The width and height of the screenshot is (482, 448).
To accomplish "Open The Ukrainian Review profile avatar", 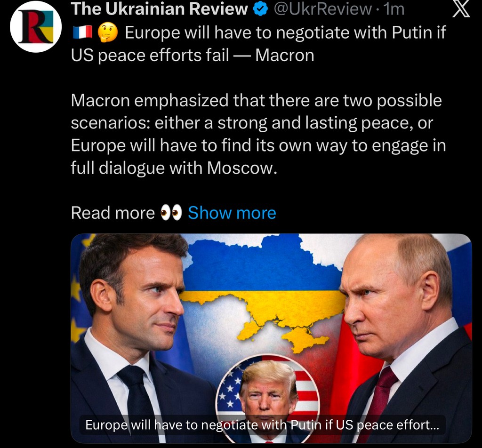I will click(36, 27).
